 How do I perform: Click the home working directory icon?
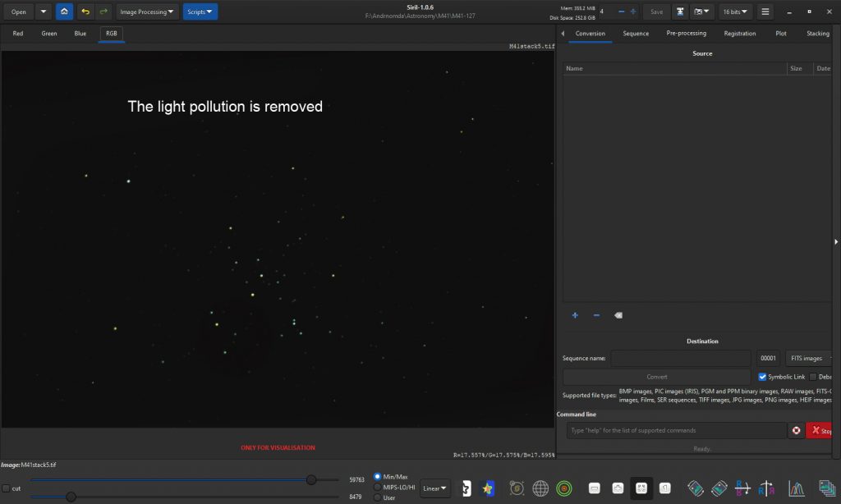click(64, 11)
